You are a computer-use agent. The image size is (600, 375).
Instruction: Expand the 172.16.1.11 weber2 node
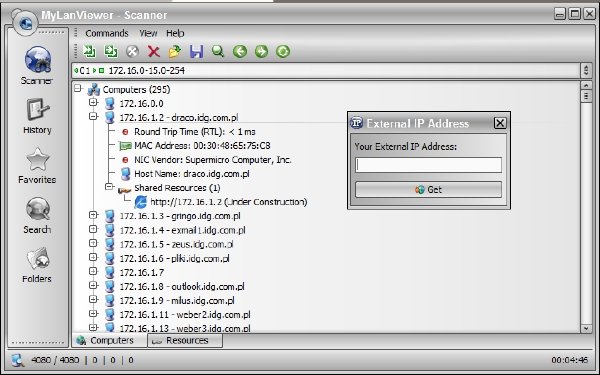click(x=93, y=313)
